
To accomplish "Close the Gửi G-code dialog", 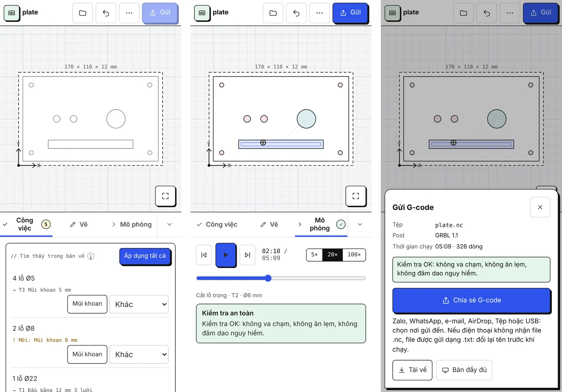I will (540, 207).
